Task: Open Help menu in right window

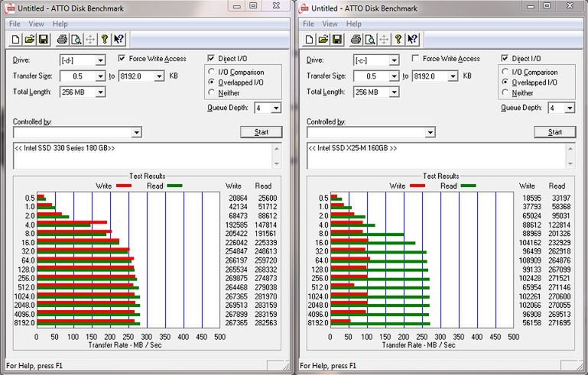Action: tap(353, 24)
